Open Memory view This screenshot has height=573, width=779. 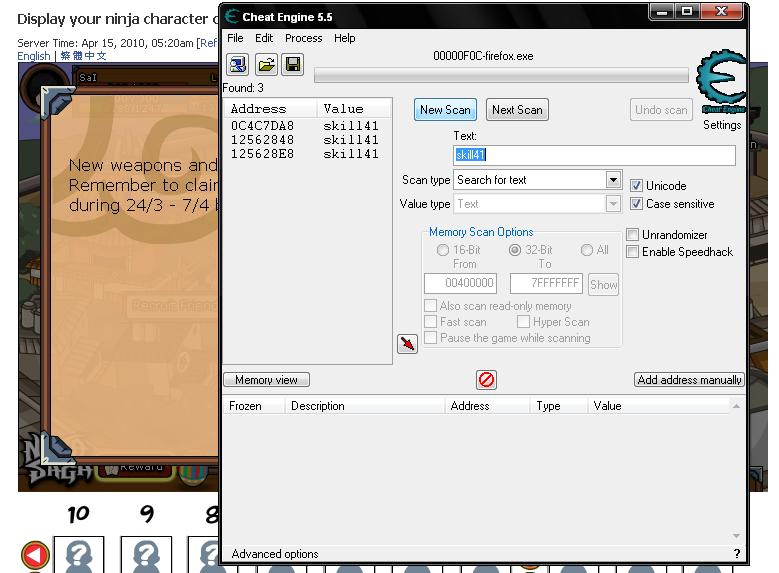266,380
